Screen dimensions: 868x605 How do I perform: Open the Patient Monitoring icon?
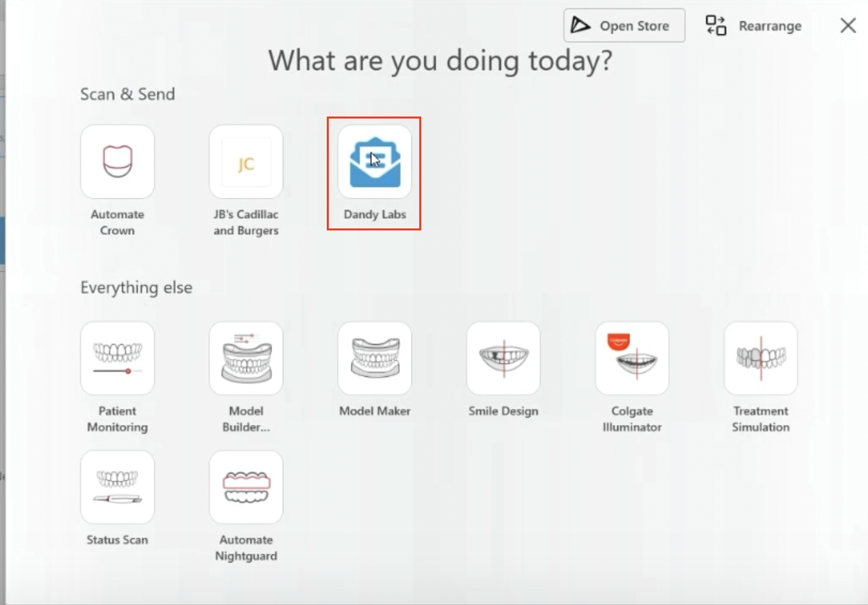point(117,358)
